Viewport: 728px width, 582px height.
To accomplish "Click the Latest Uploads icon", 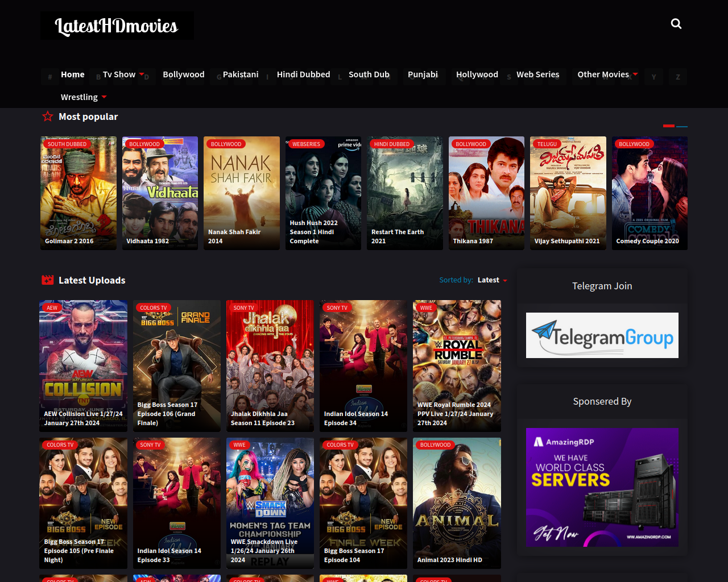I will 48,280.
